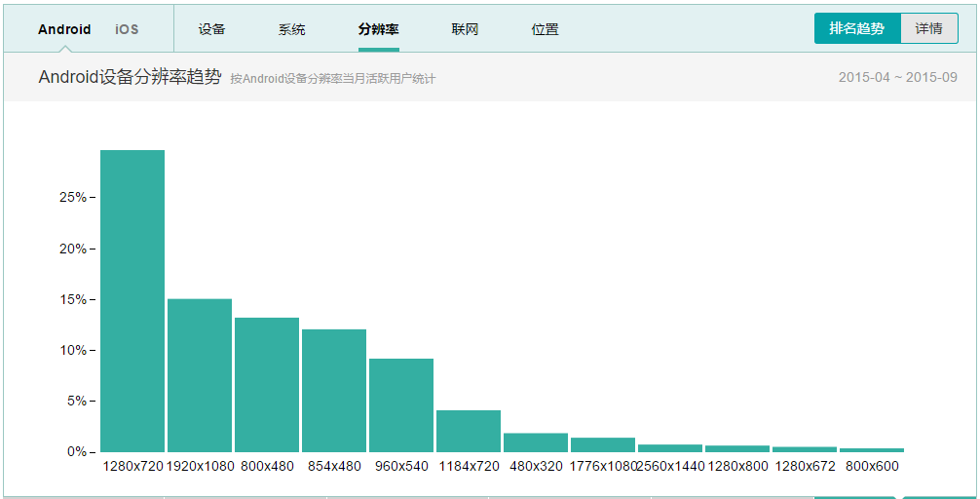Select the 排名趋势 view button
Screen dimensions: 980x499
click(857, 29)
